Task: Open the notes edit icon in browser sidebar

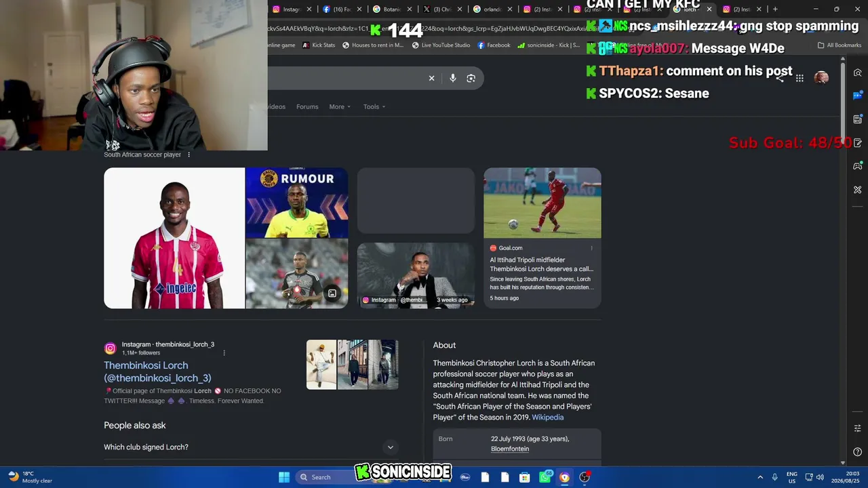Action: (858, 142)
